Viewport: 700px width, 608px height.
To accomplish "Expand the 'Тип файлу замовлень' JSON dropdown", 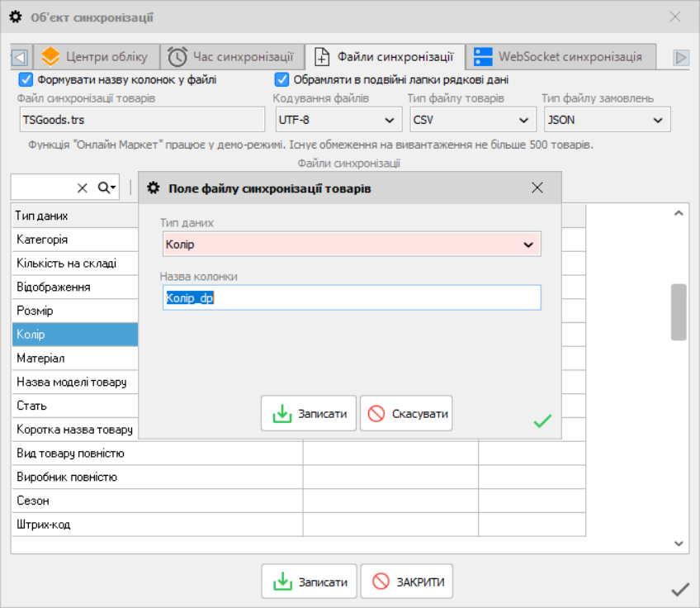I will [608, 120].
